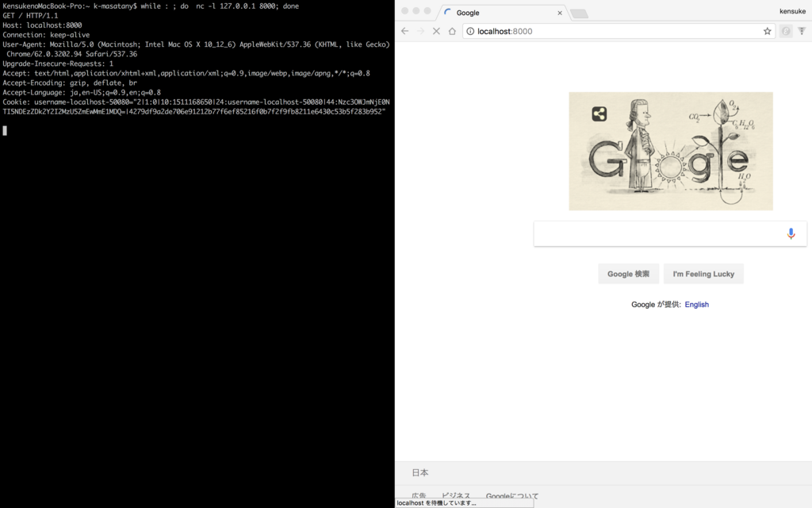This screenshot has height=508, width=812.
Task: Open the ビジネス footer link
Action: click(x=456, y=496)
